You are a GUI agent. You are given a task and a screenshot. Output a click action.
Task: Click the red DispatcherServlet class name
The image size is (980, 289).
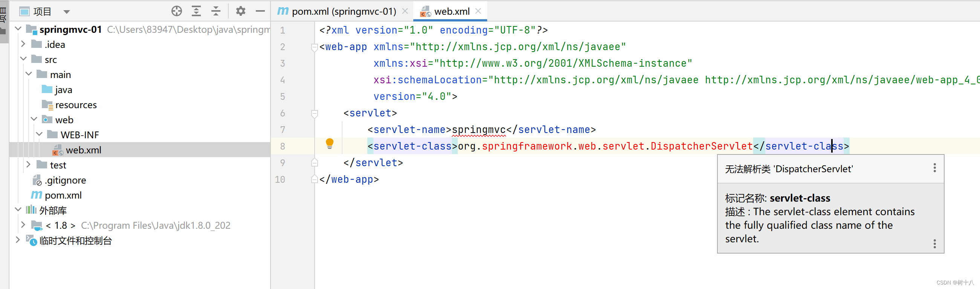coord(701,146)
